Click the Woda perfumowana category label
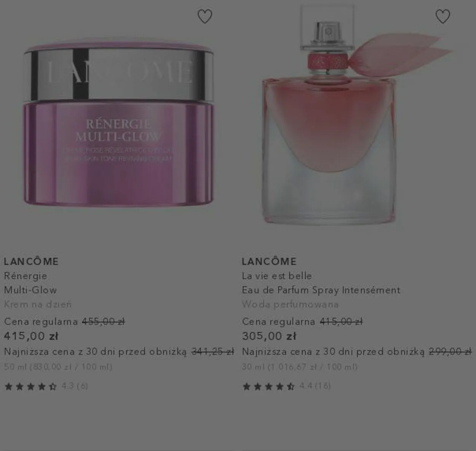 point(290,304)
